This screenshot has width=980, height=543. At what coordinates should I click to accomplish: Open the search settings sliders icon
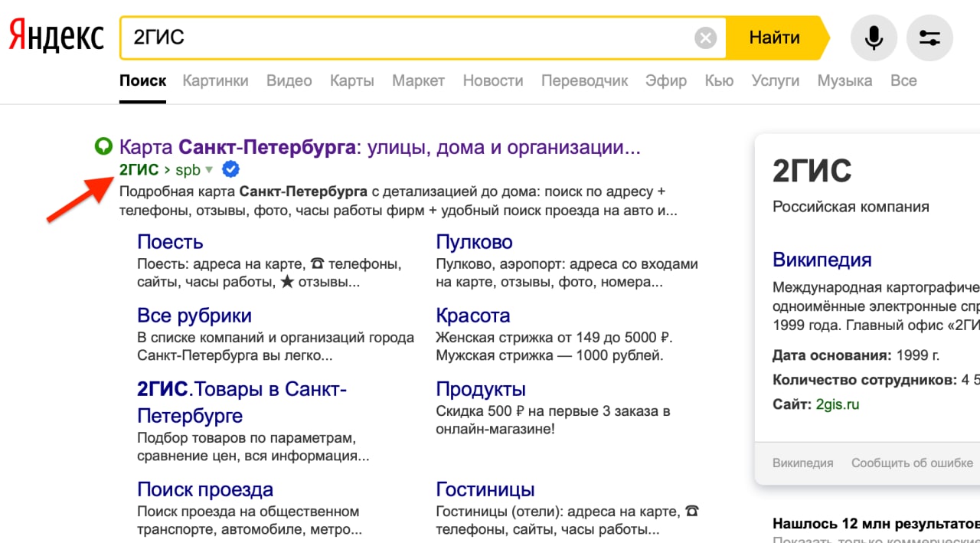tap(929, 38)
